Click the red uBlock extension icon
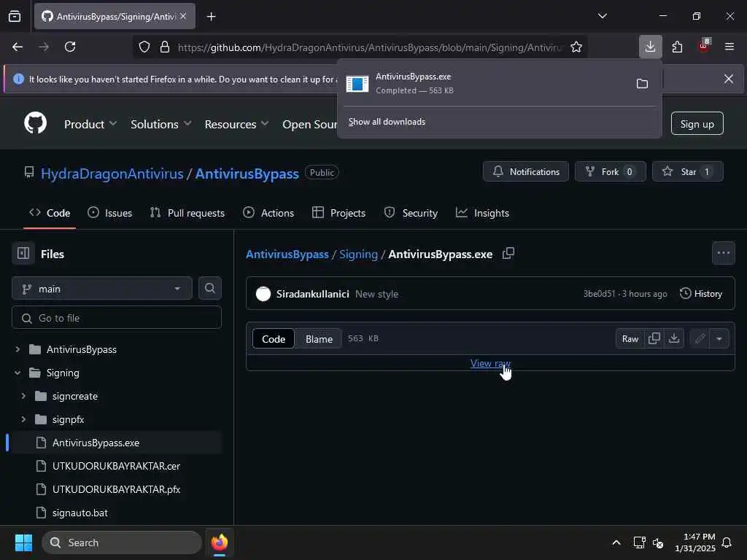The width and height of the screenshot is (747, 560). tap(704, 47)
